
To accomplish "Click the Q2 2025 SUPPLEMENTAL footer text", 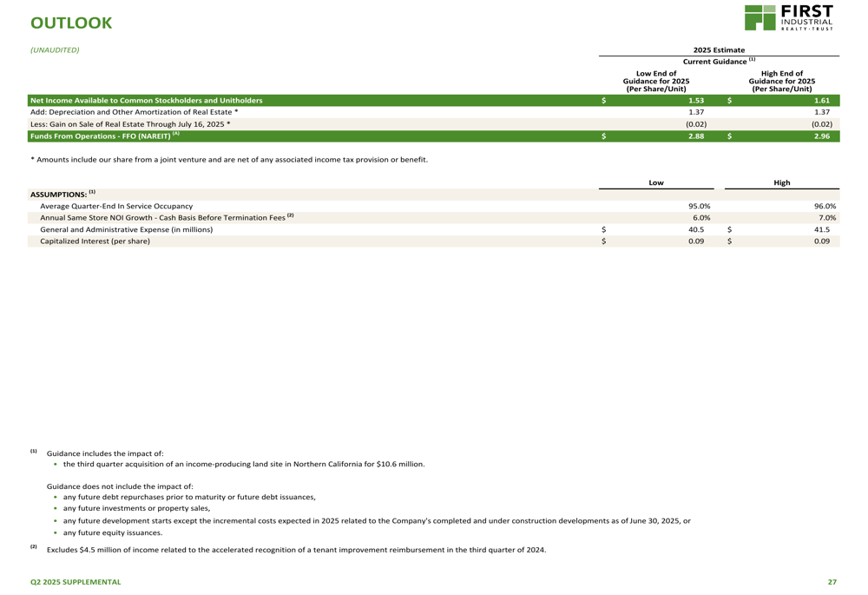I will tap(76, 581).
